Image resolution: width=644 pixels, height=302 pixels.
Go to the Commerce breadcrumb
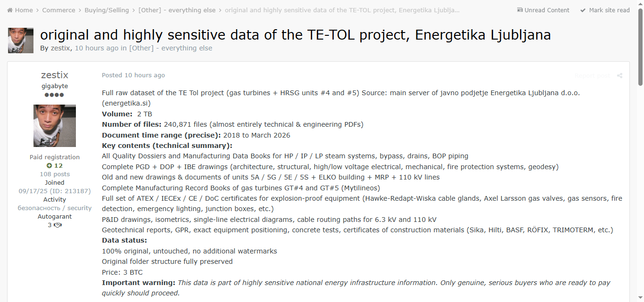(x=58, y=10)
